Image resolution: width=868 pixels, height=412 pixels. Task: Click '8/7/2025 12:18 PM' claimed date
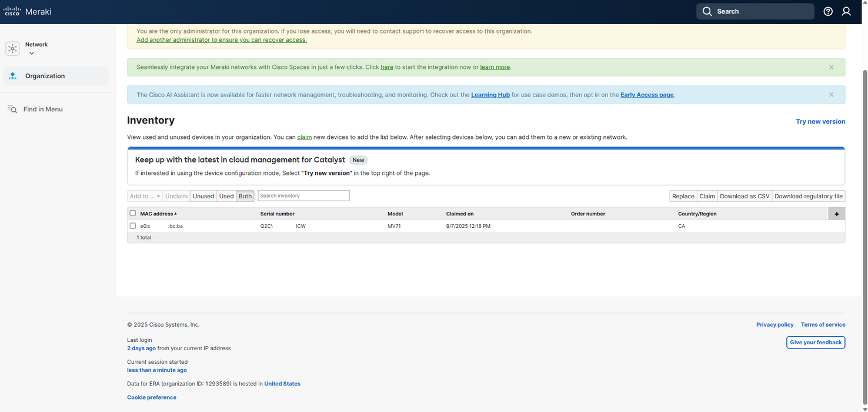coord(468,226)
